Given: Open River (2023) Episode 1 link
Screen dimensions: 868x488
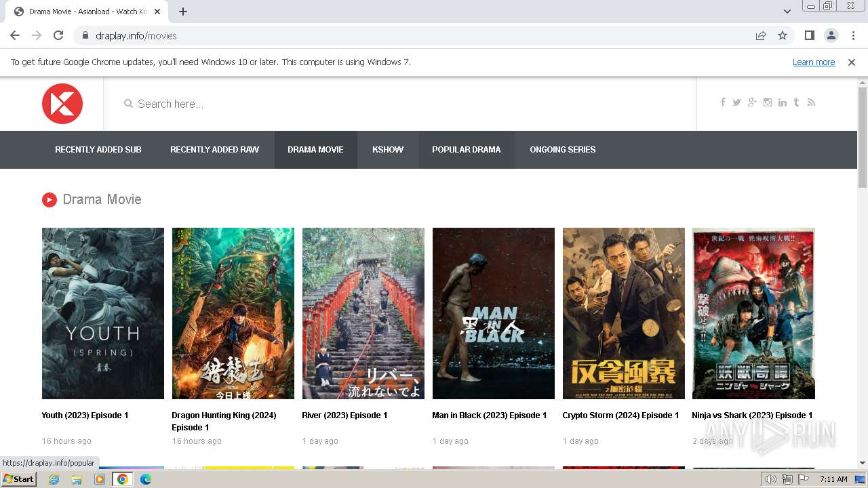Looking at the screenshot, I should pyautogui.click(x=344, y=415).
